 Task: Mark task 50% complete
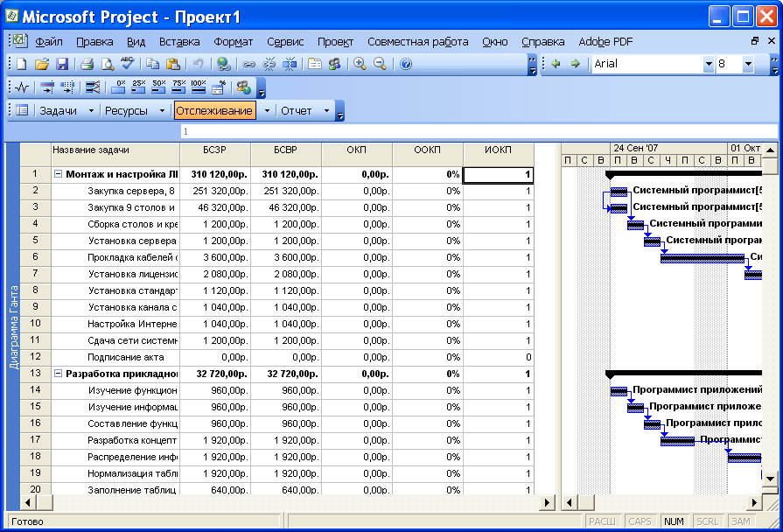(158, 87)
